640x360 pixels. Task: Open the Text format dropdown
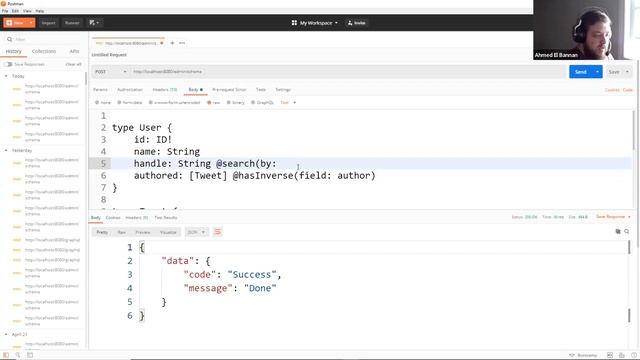(288, 103)
